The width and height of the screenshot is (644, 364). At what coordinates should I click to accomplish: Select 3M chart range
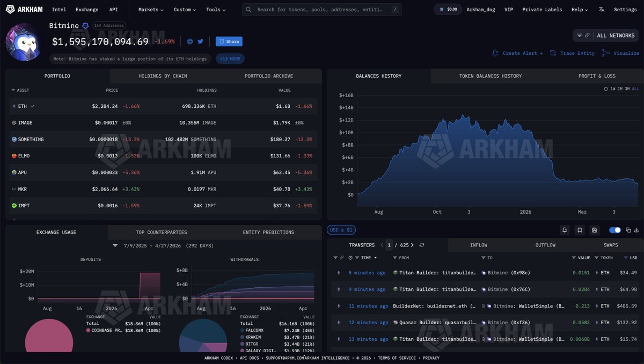pos(627,89)
